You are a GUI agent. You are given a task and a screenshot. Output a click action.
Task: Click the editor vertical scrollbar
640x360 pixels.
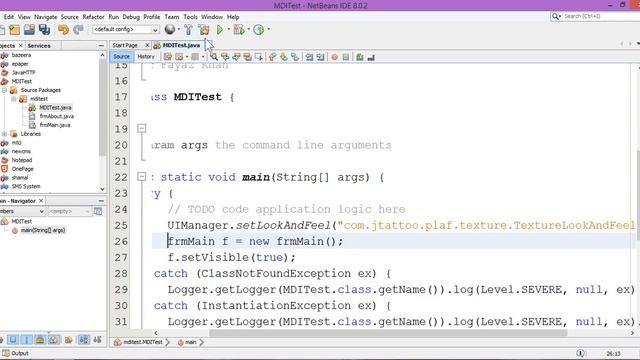(638, 195)
